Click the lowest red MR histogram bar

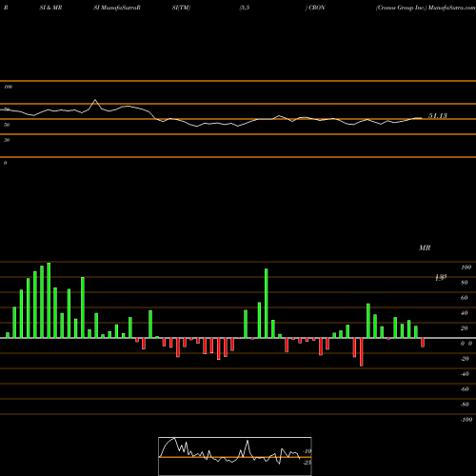(x=362, y=352)
